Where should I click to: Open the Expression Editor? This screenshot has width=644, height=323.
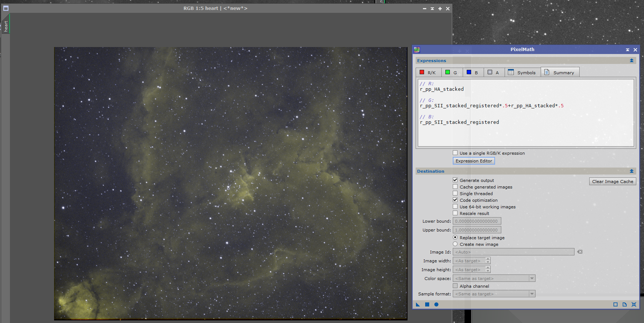(473, 161)
